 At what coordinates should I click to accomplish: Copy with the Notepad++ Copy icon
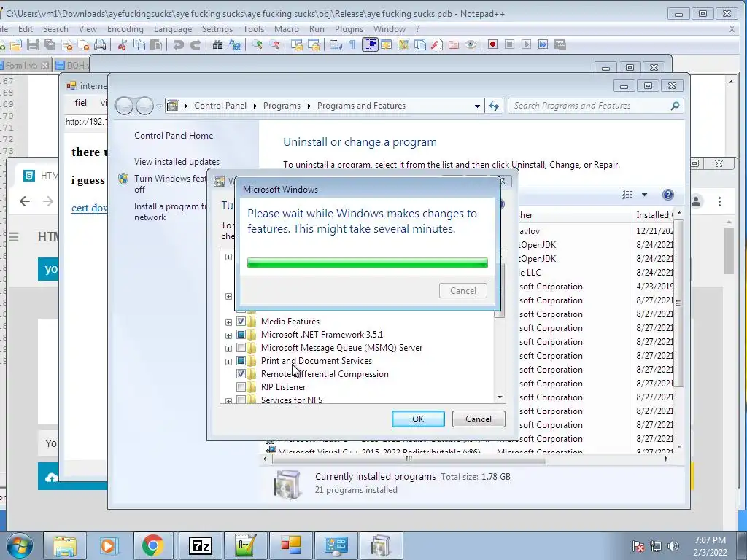pos(139,44)
